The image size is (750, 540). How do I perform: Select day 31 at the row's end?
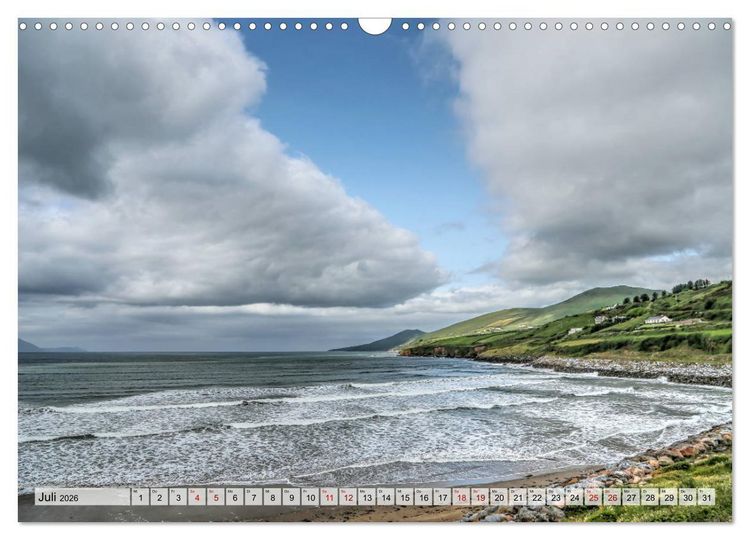(706, 496)
